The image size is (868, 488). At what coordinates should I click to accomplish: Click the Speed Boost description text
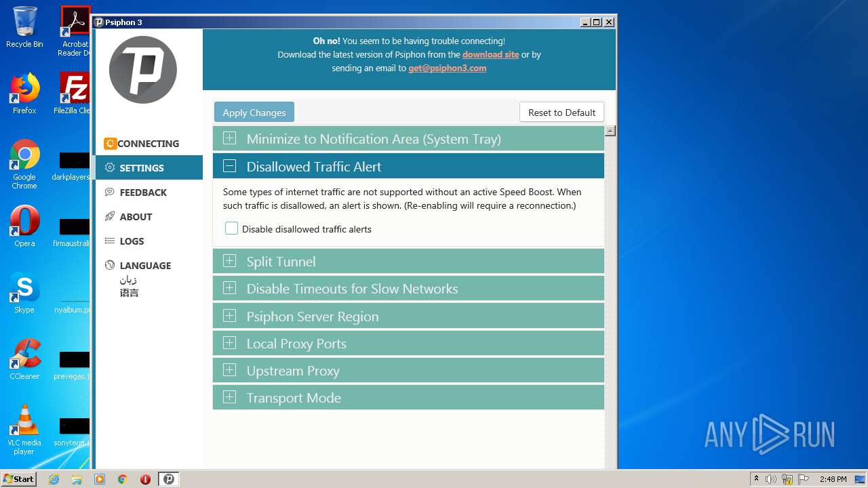coord(402,199)
